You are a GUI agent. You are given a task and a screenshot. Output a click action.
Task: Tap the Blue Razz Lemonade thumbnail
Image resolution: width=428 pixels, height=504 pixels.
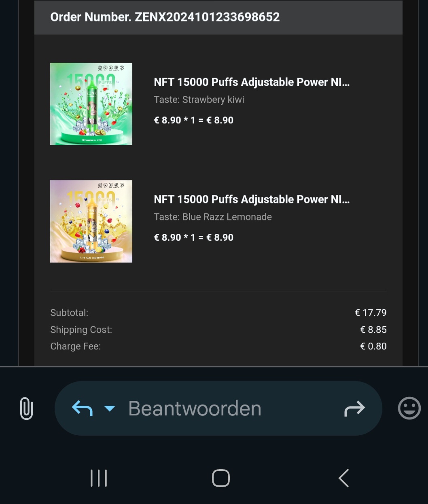tap(91, 221)
